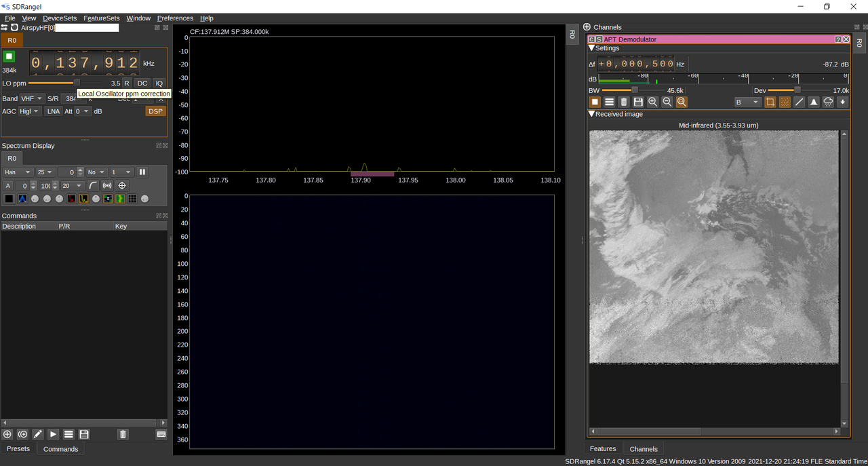Toggle the LNA button
Viewport: 868px width, 466px height.
53,111
